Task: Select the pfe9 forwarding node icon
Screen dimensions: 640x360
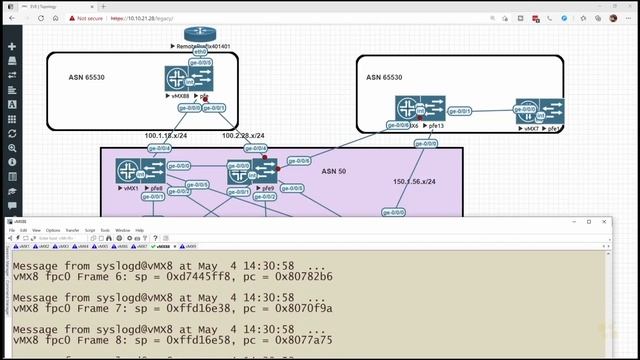Action: [265, 171]
